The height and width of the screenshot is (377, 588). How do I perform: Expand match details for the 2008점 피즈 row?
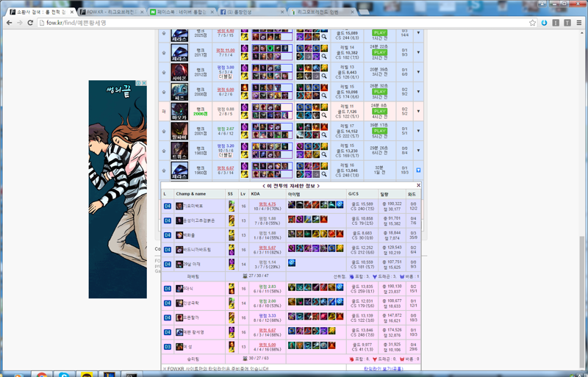[418, 92]
